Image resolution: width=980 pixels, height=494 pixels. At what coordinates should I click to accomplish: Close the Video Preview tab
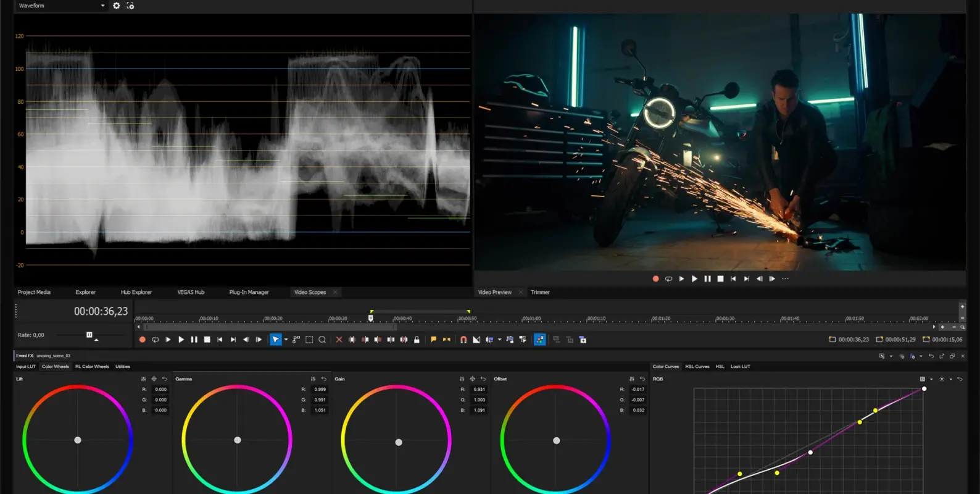(x=520, y=292)
